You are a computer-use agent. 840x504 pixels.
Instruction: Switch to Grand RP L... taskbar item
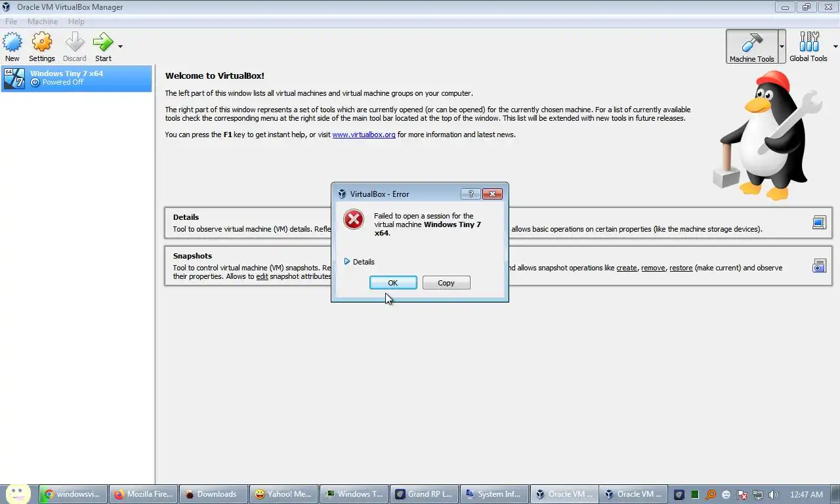pos(424,494)
